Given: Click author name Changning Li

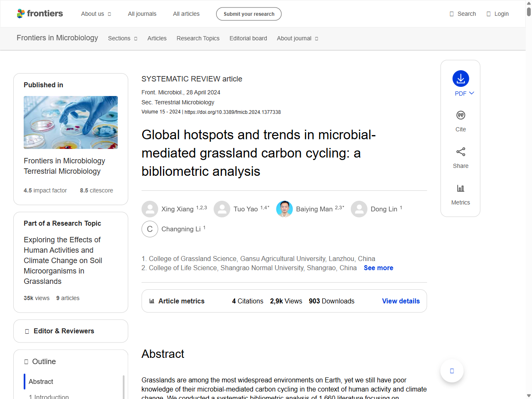Looking at the screenshot, I should tap(181, 229).
